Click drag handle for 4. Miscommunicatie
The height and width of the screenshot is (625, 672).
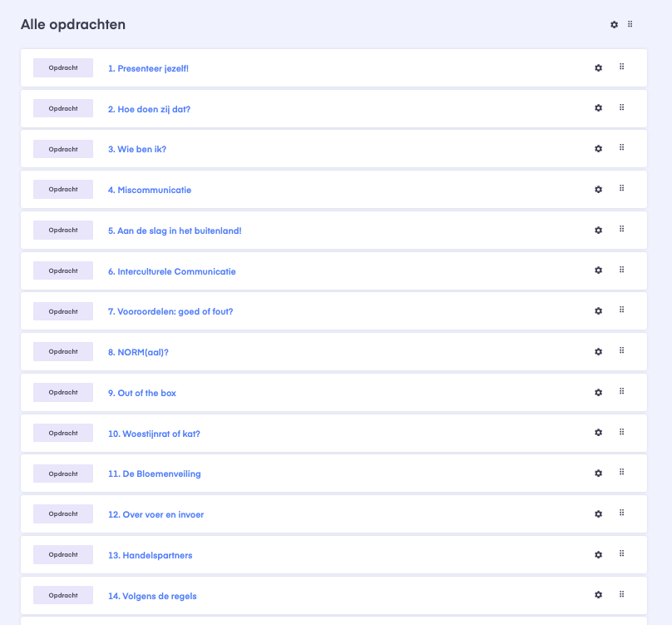click(x=621, y=188)
